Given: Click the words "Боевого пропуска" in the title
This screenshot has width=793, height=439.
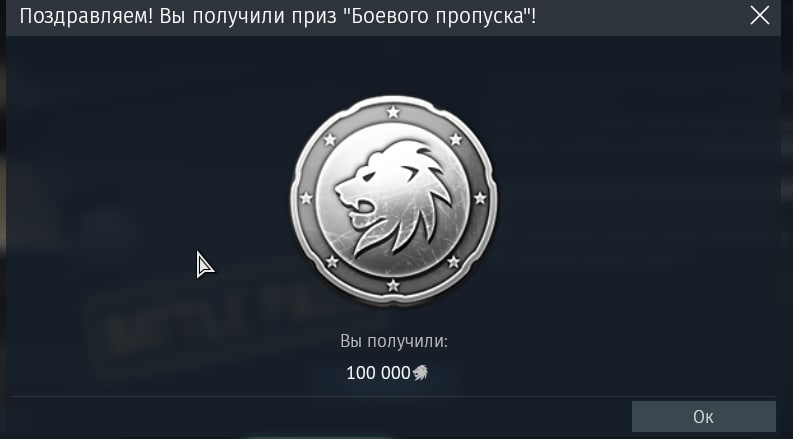Looking at the screenshot, I should [x=437, y=16].
